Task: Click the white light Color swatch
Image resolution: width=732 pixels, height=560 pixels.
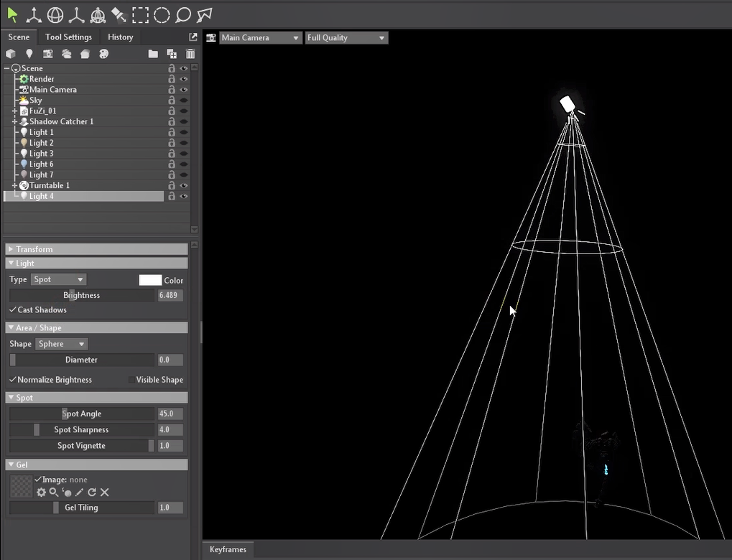Action: coord(149,280)
